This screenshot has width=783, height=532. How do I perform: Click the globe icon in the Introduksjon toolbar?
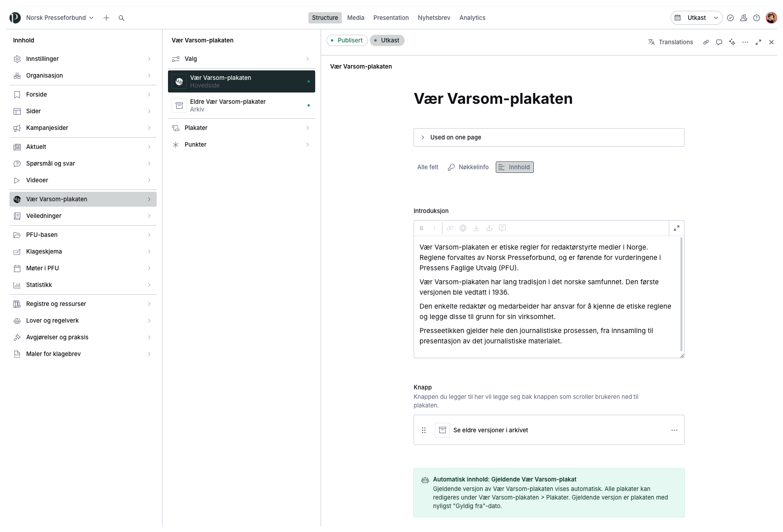[463, 228]
